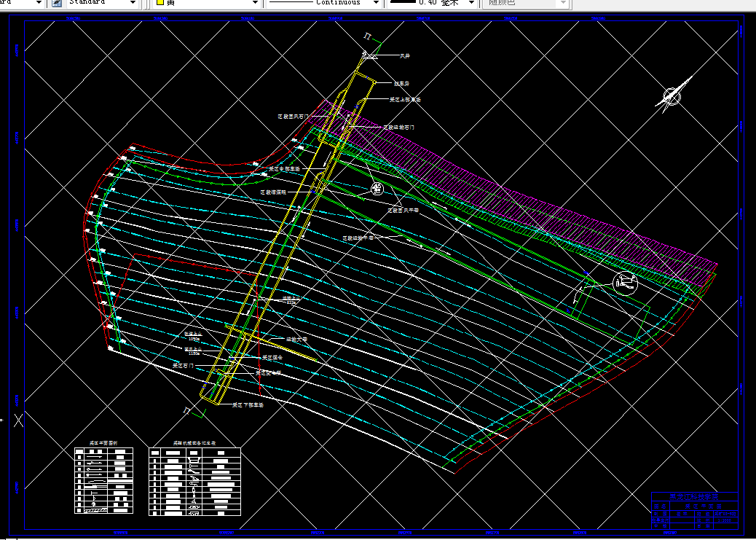Image resolution: width=756 pixels, height=540 pixels.
Task: Select the 采区煤仓 label
Action: [x=272, y=358]
